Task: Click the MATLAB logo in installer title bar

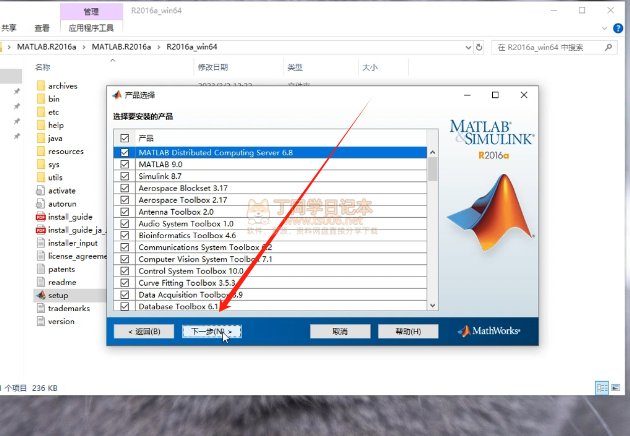Action: click(x=116, y=95)
